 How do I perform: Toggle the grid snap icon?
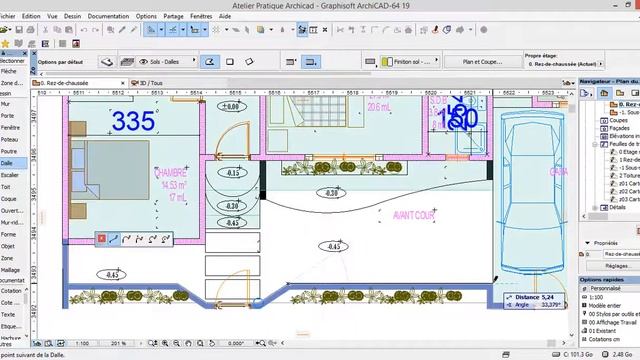pyautogui.click(x=216, y=30)
